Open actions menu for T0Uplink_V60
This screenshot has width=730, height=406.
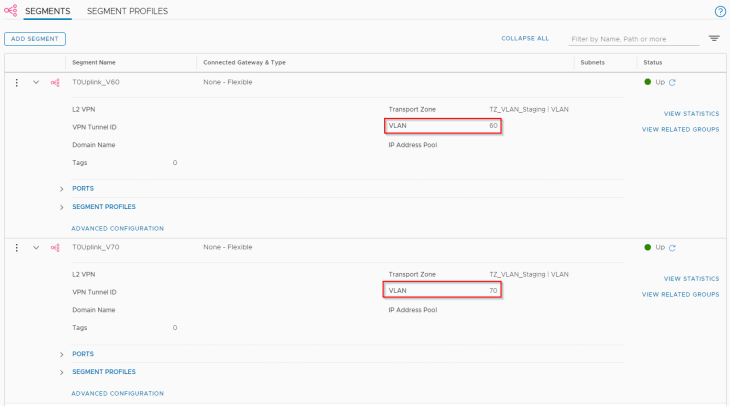[x=16, y=82]
